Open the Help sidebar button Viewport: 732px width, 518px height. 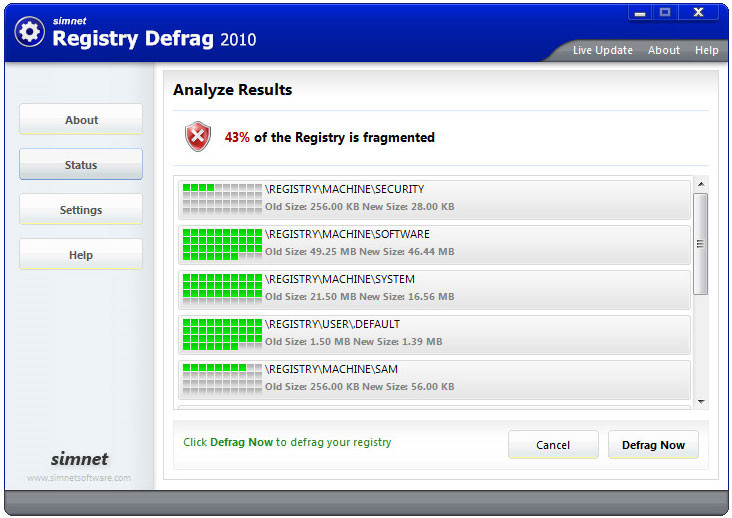click(x=81, y=255)
